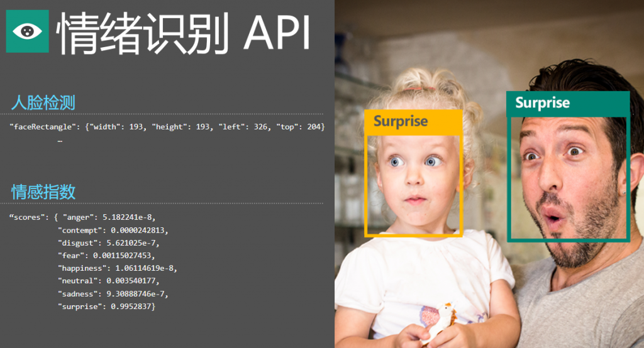
Task: Click the green eye logo icon
Action: coord(27,30)
